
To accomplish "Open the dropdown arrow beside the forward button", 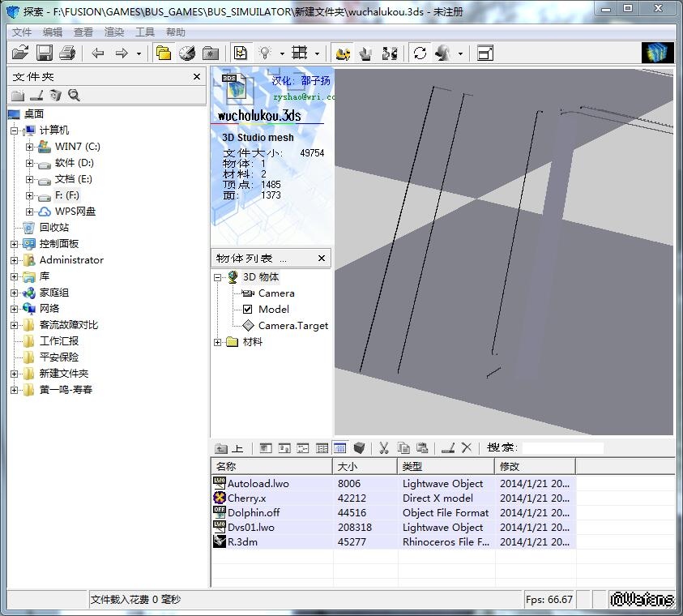I will click(x=139, y=54).
